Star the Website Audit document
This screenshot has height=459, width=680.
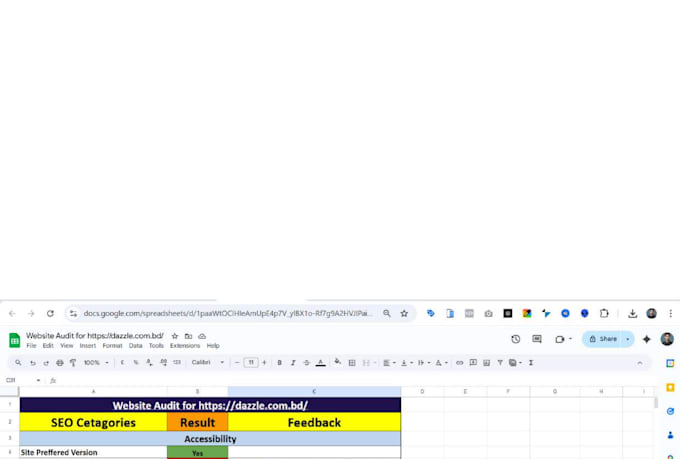click(175, 336)
